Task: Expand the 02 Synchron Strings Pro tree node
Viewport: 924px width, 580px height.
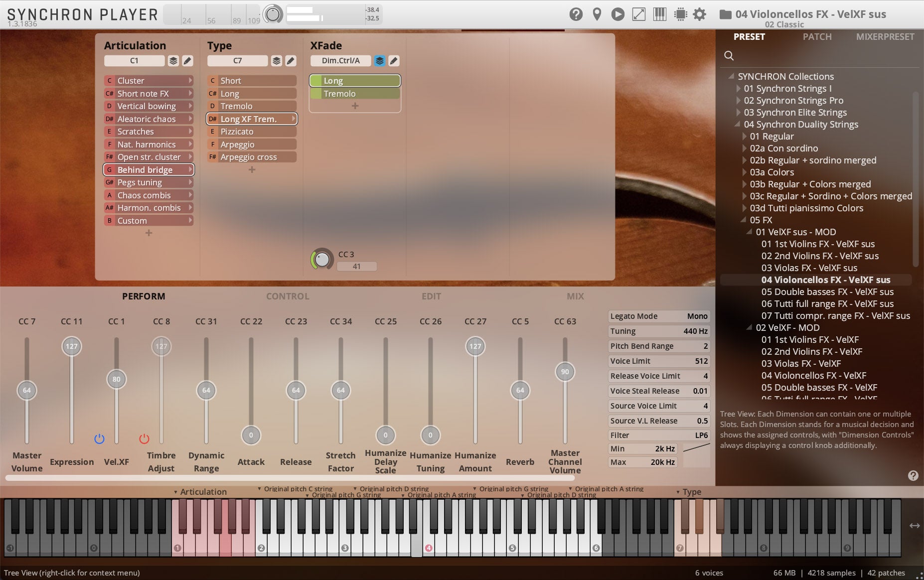Action: coord(739,100)
